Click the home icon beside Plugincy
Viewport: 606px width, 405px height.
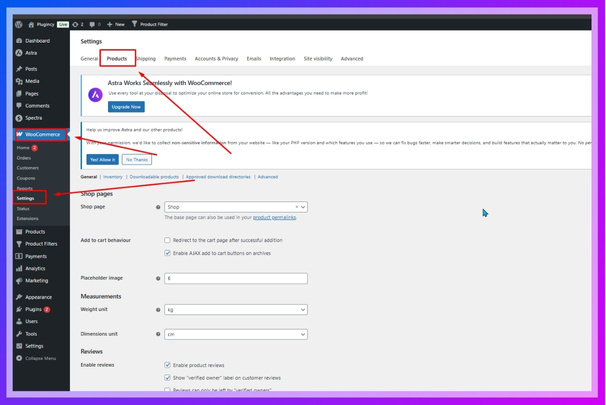tap(31, 24)
